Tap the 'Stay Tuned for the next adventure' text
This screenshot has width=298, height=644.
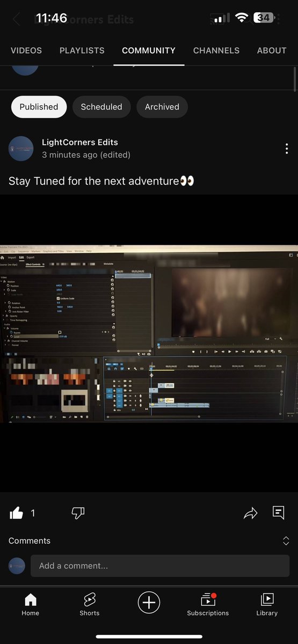coord(101,181)
